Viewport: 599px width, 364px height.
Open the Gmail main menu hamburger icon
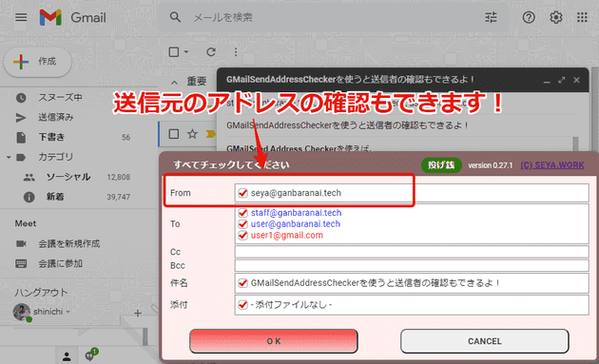(x=21, y=17)
